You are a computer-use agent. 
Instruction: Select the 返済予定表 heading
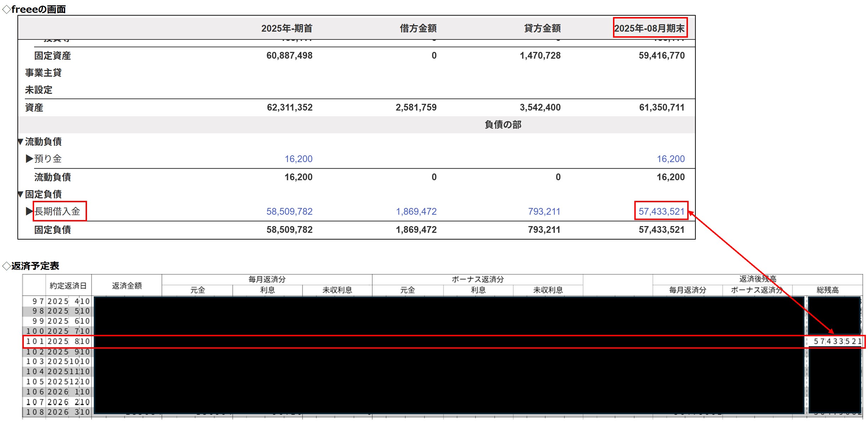point(35,266)
